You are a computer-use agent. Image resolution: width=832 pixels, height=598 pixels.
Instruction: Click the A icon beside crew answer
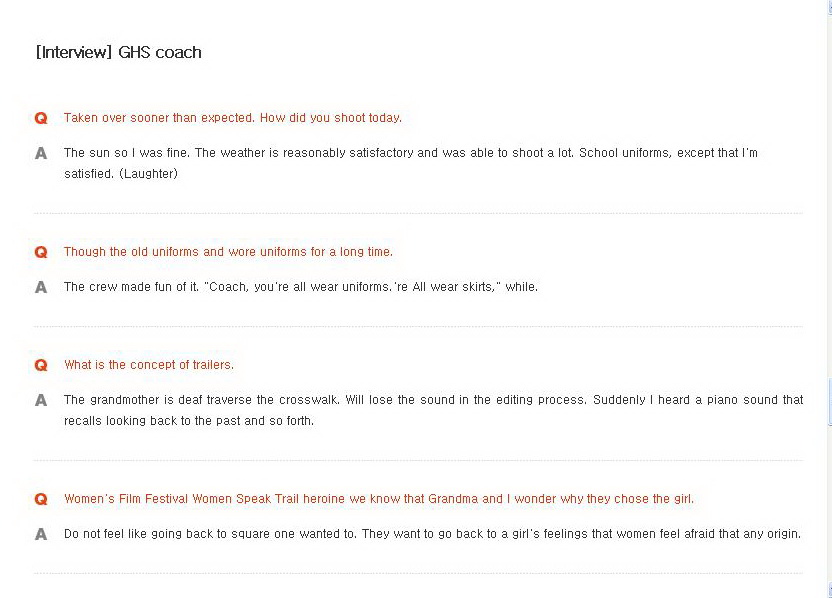pyautogui.click(x=41, y=287)
